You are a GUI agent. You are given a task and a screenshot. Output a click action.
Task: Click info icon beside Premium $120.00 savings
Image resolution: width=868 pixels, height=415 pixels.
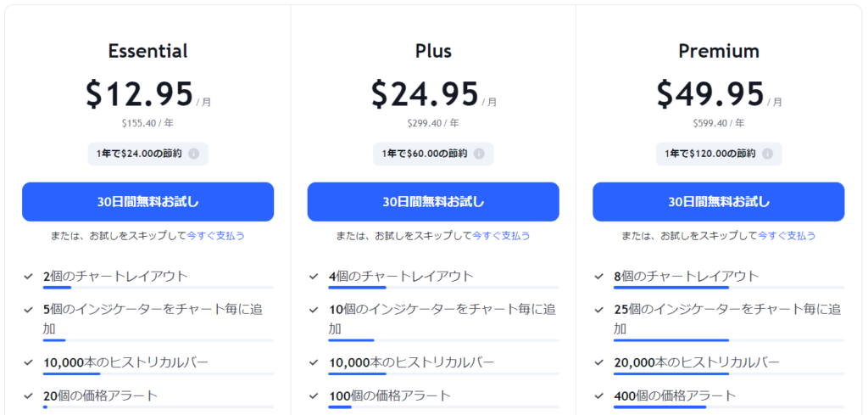[x=767, y=154]
